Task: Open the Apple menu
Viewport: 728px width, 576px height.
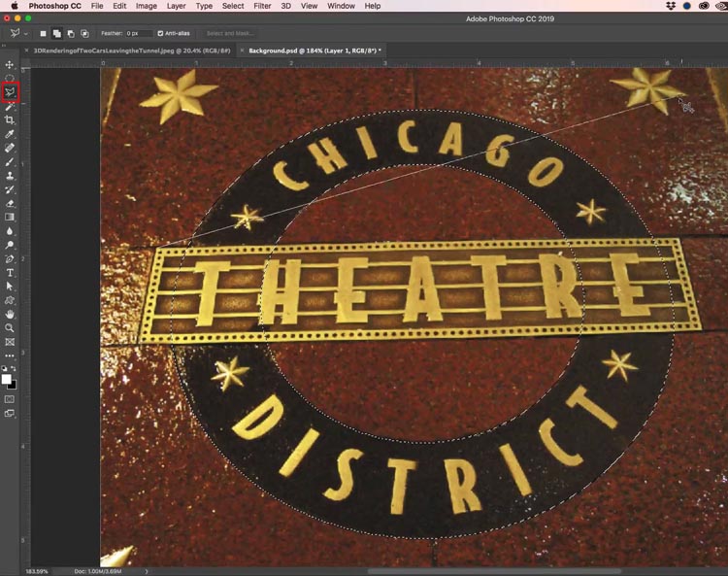Action: (14, 6)
